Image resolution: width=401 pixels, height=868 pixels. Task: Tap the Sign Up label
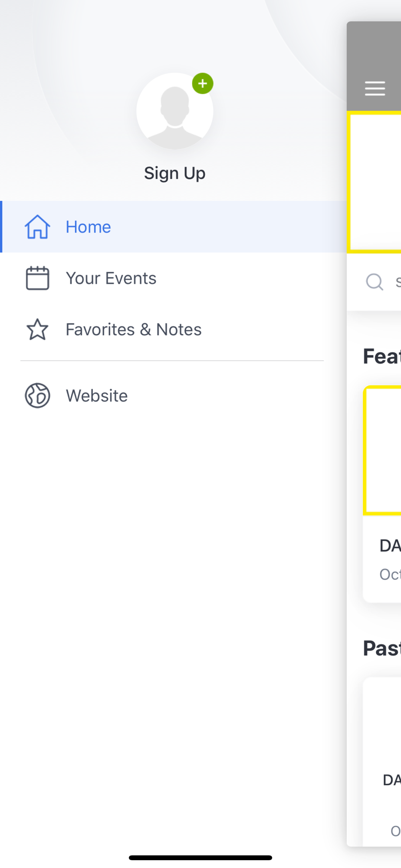click(x=175, y=174)
